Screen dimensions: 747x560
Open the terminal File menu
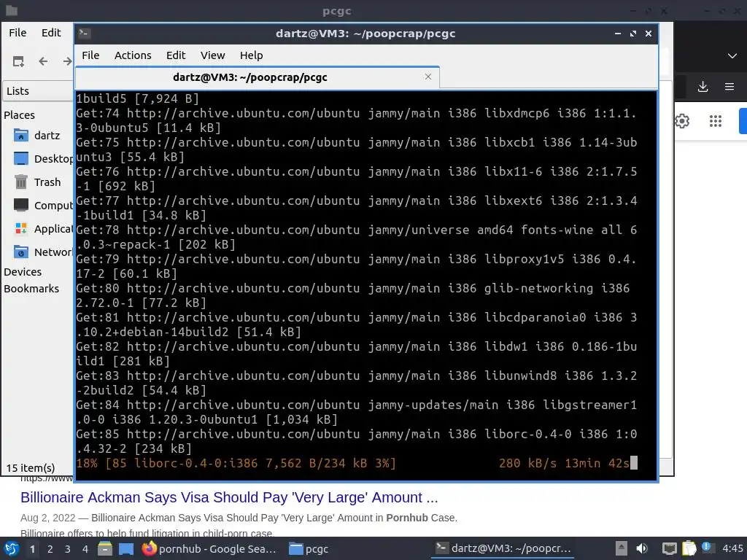[90, 55]
